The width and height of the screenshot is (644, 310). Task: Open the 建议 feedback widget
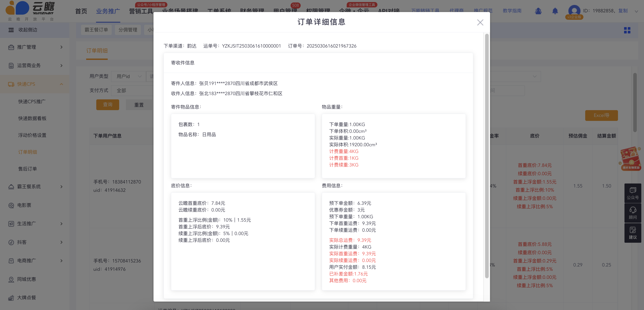pos(633,233)
